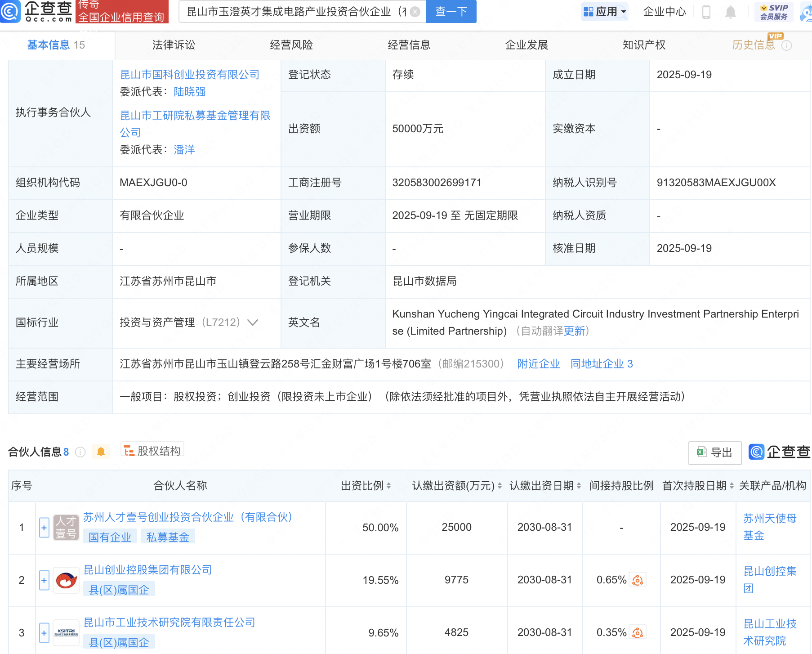Viewport: 812px width, 654px height.
Task: Click info icon beside 历史信息
Action: (x=786, y=45)
